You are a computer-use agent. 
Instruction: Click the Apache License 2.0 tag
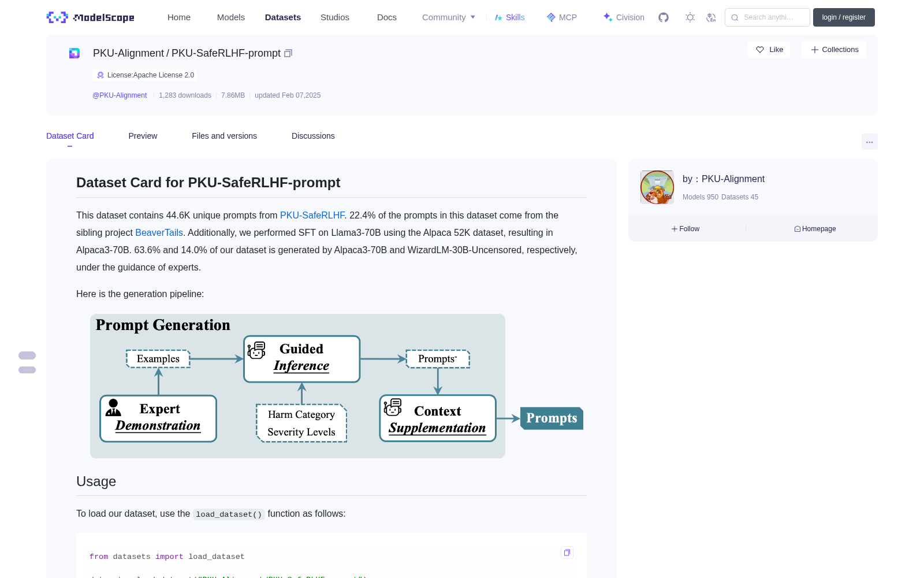(x=145, y=75)
